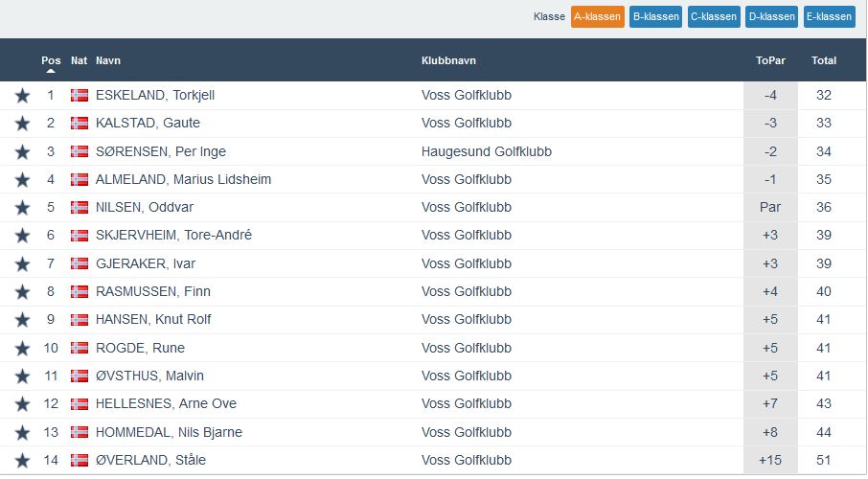Toggle favorite star for KALSTAD, Gaute
The image size is (868, 479).
coord(22,123)
